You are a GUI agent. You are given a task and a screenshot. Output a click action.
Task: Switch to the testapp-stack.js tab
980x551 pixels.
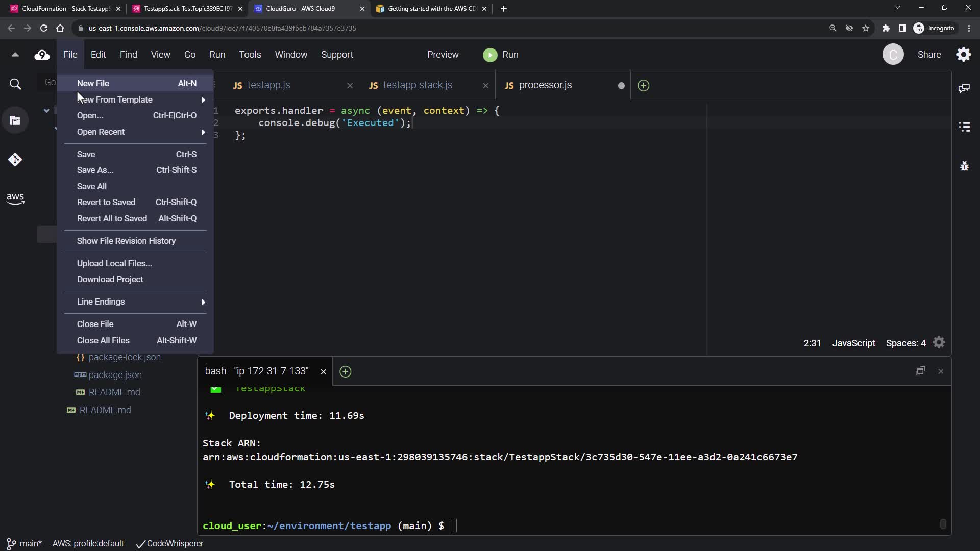point(418,85)
